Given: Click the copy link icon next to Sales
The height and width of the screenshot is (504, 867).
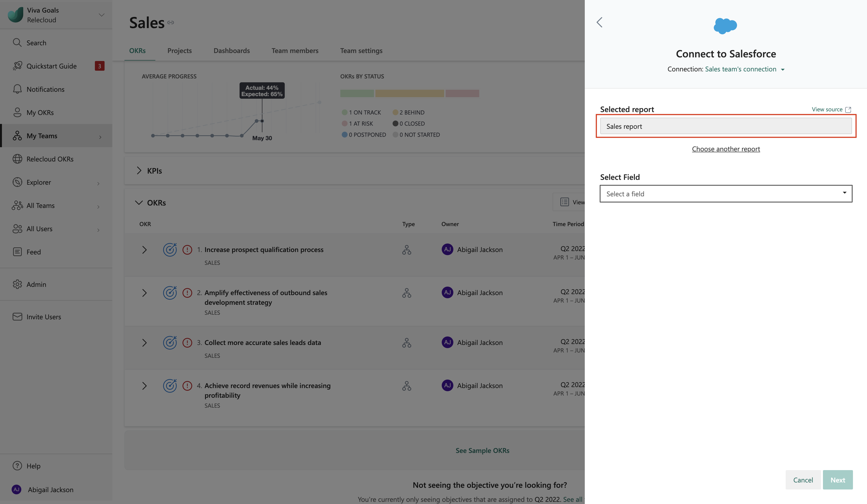Looking at the screenshot, I should [171, 23].
